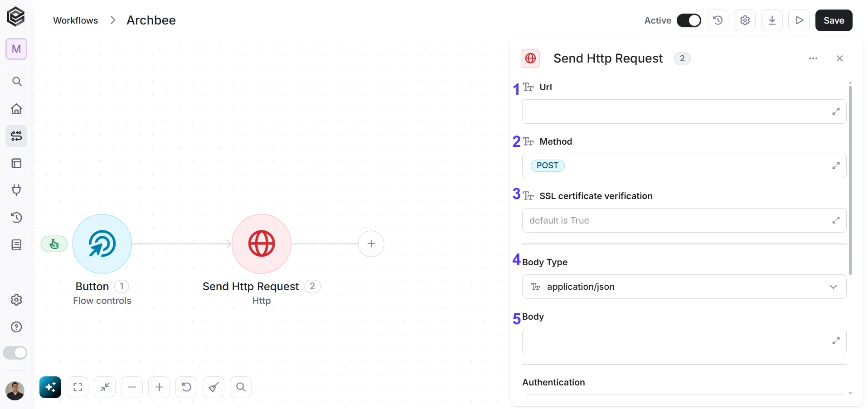The image size is (868, 409).
Task: Toggle the Active workflow switch
Action: pos(689,20)
